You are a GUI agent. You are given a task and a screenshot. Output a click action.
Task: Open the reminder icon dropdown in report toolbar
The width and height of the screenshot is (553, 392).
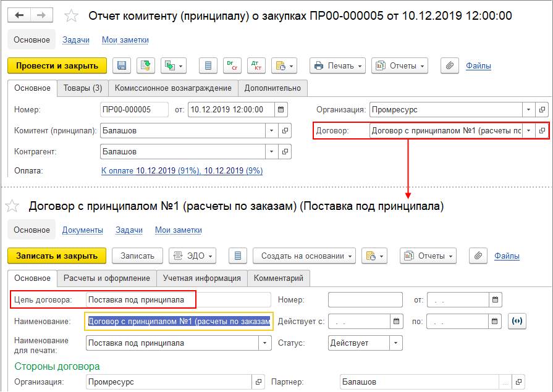click(x=284, y=65)
